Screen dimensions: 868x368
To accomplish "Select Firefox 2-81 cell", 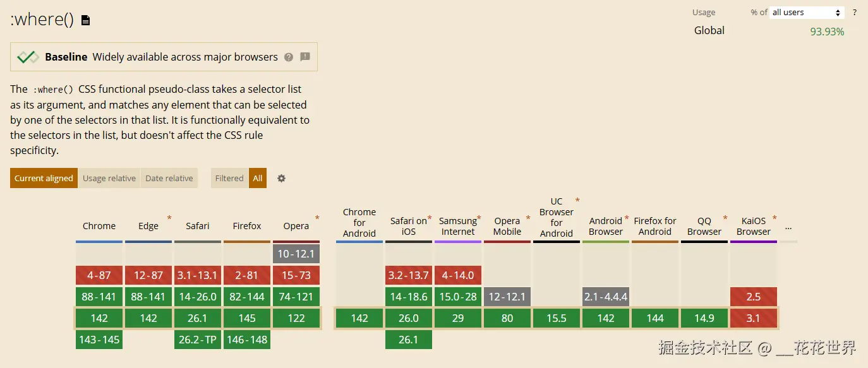I will 247,275.
